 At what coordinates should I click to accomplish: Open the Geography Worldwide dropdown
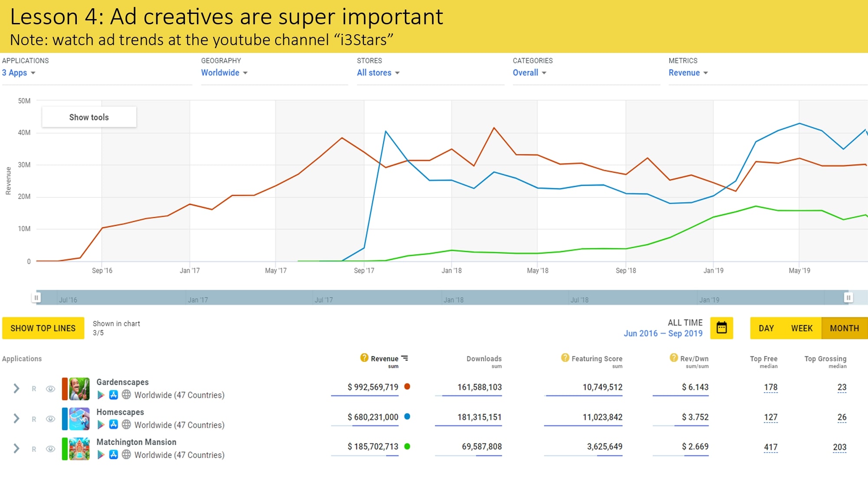pos(225,73)
